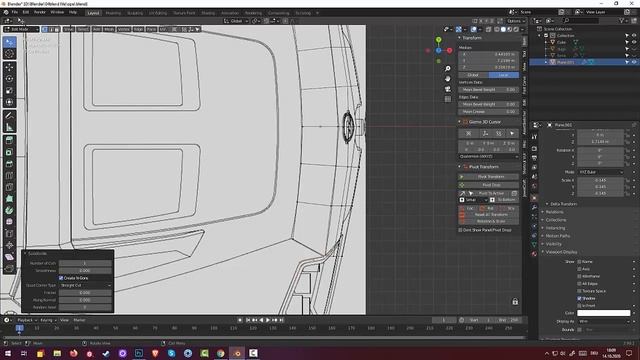Collapse the Gizmo 3D Cursor panel
The width and height of the screenshot is (640, 360).
point(460,122)
